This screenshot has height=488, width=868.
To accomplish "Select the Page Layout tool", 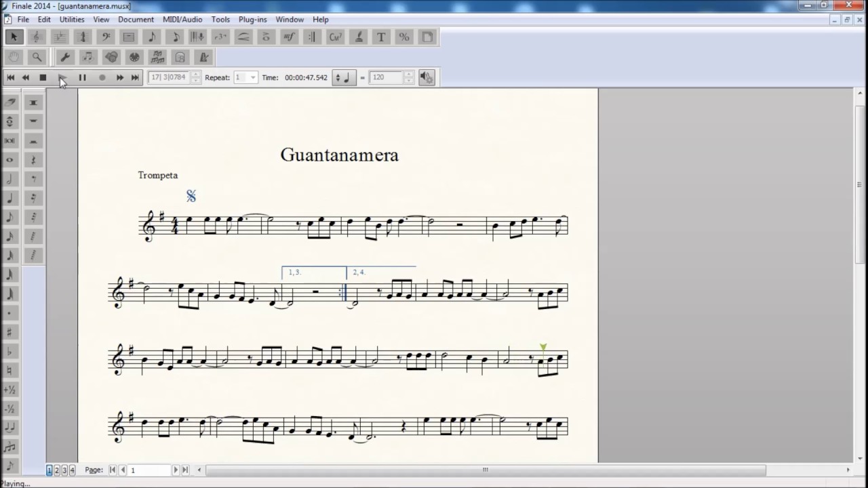I will point(427,37).
